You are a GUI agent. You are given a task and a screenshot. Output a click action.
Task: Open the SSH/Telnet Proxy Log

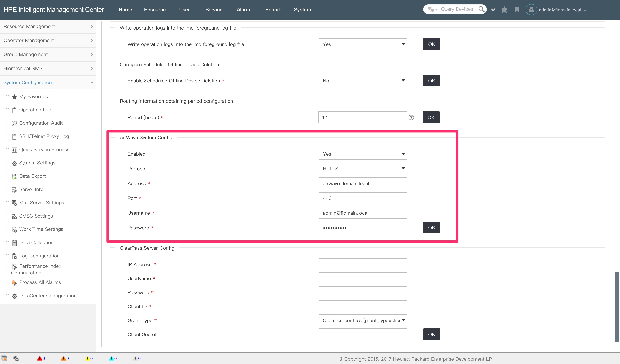[44, 136]
